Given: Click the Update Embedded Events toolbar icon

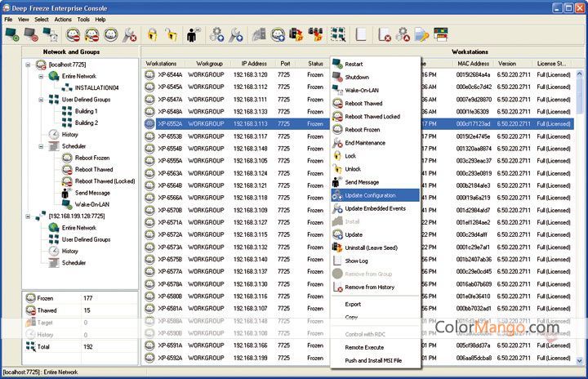Looking at the screenshot, I should [x=236, y=35].
